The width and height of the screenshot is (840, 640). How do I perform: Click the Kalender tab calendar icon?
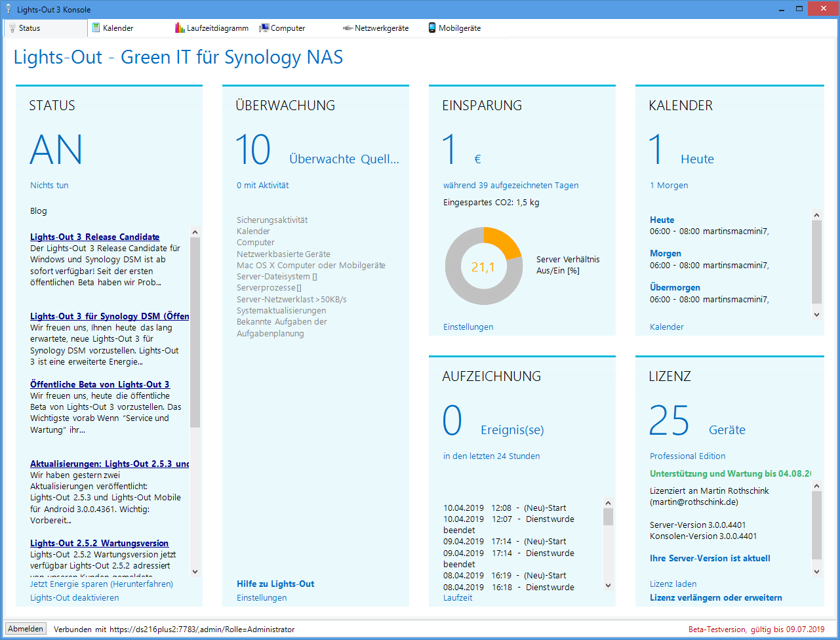(x=96, y=28)
